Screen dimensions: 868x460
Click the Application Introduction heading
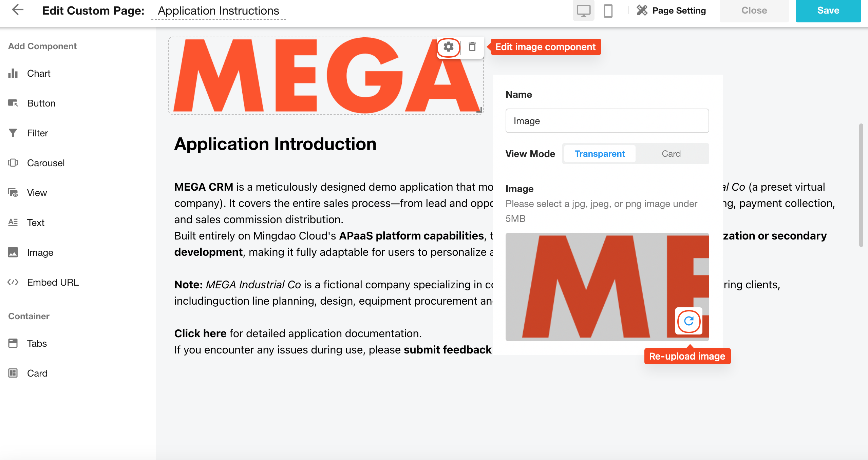[x=275, y=144]
